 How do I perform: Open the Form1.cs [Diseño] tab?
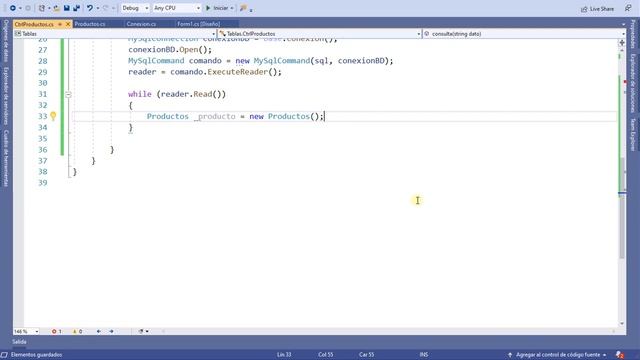click(198, 24)
